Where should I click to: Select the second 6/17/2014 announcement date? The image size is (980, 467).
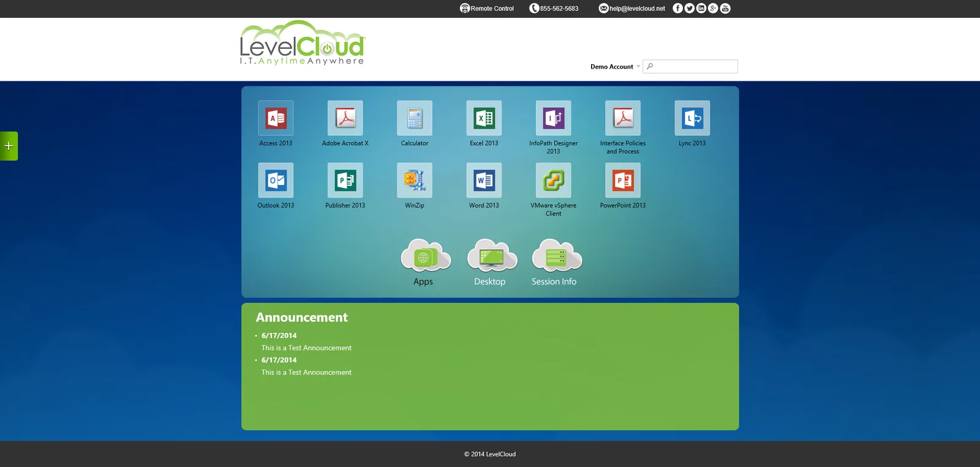click(x=279, y=360)
